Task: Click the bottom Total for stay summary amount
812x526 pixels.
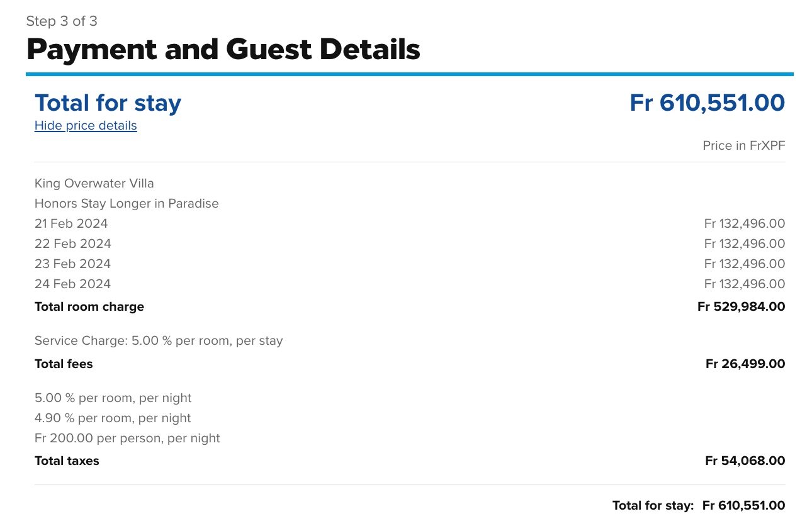Action: (x=743, y=506)
